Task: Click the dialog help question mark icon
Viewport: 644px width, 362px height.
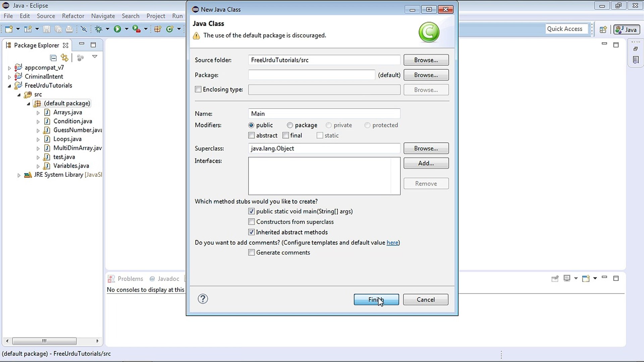Action: pos(203,299)
